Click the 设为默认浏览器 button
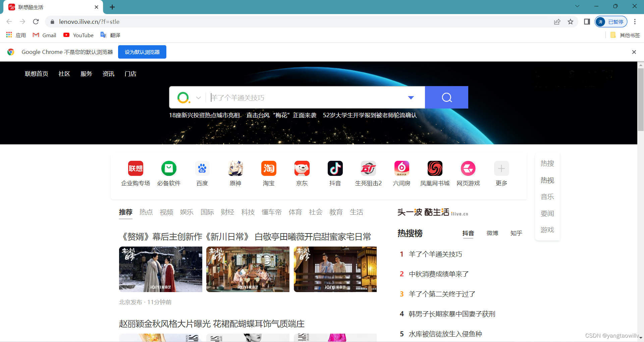The image size is (644, 342). (x=142, y=52)
